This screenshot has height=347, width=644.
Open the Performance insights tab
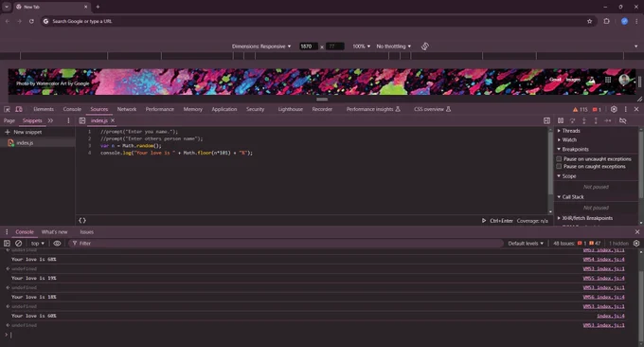tap(373, 109)
